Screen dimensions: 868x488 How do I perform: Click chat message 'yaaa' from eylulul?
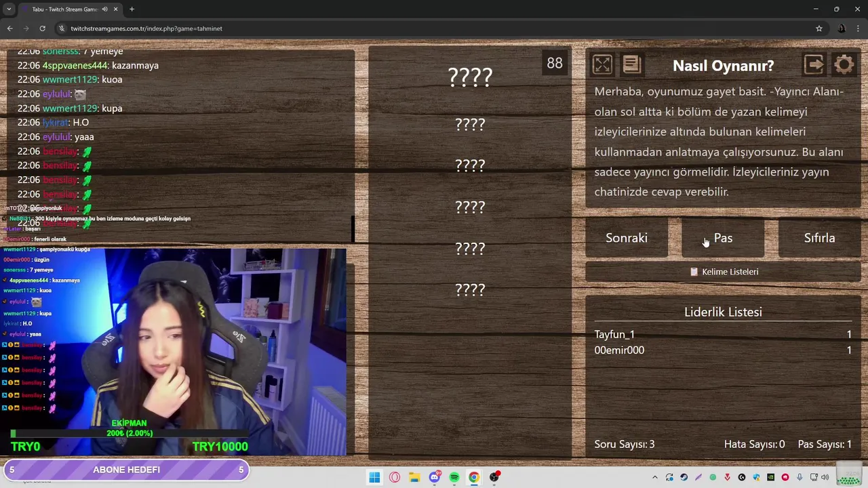tap(84, 137)
